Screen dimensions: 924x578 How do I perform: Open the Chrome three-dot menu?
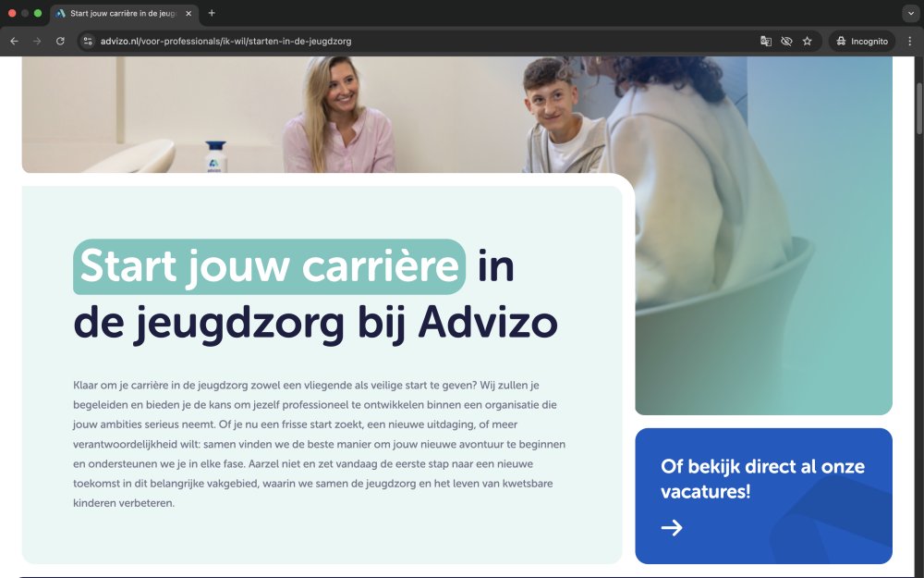[910, 41]
